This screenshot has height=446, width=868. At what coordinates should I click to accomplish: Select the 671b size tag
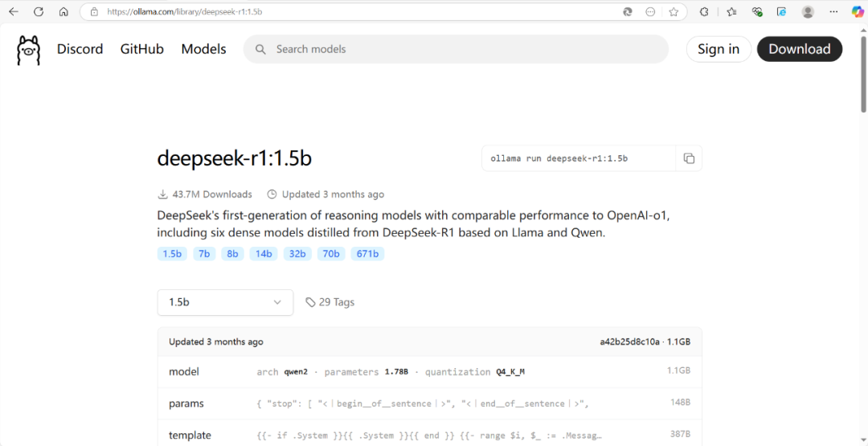tap(367, 254)
